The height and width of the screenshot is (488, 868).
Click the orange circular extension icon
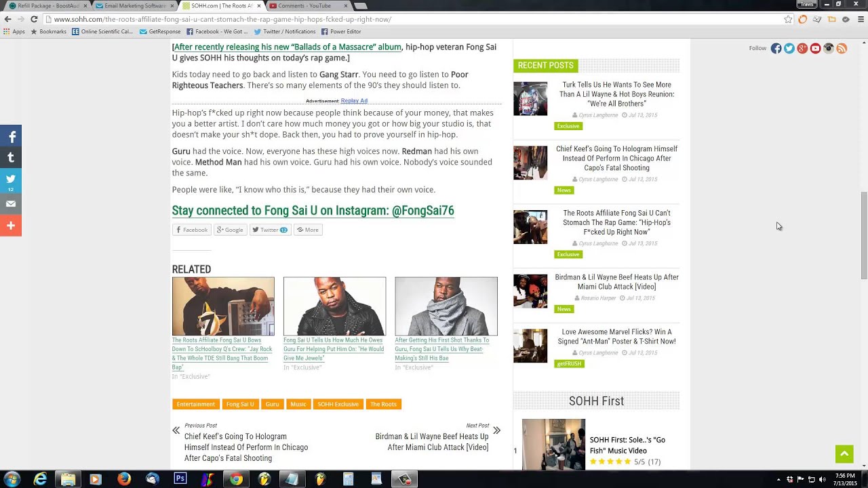coord(803,19)
